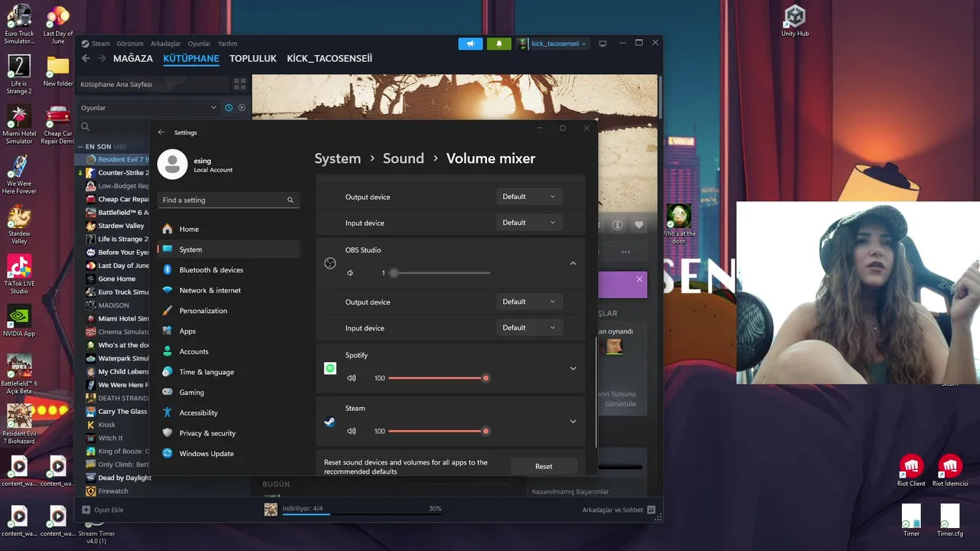
Task: Mute the Spotify volume speaker
Action: tap(351, 378)
